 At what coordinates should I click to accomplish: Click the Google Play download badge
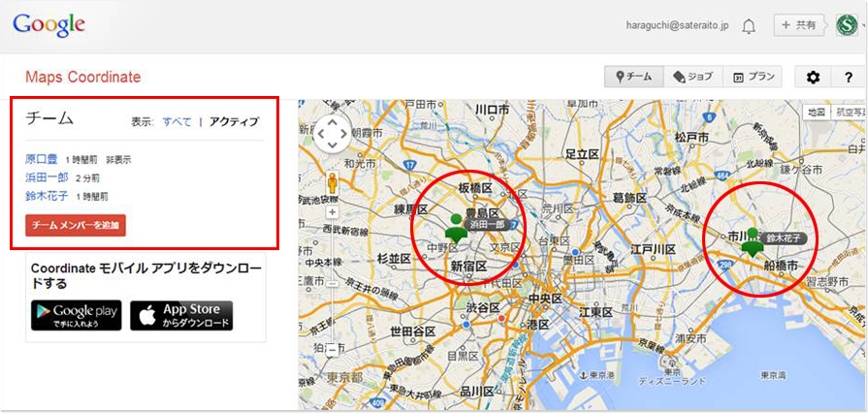77,315
